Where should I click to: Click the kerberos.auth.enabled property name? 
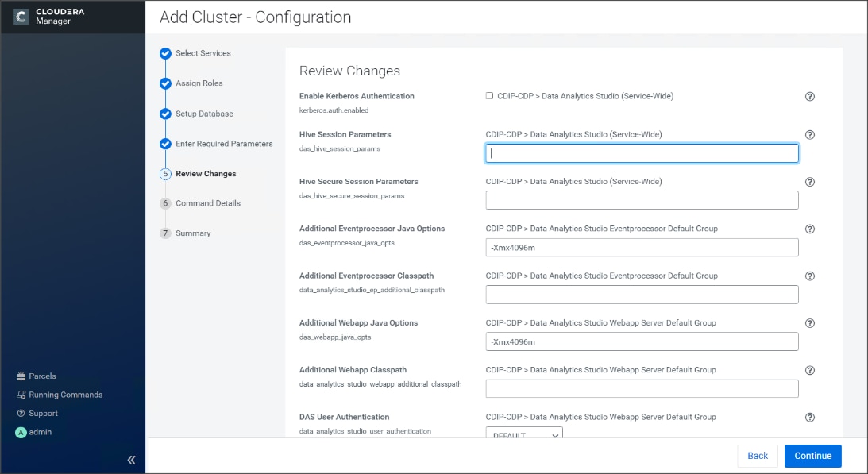click(x=334, y=110)
